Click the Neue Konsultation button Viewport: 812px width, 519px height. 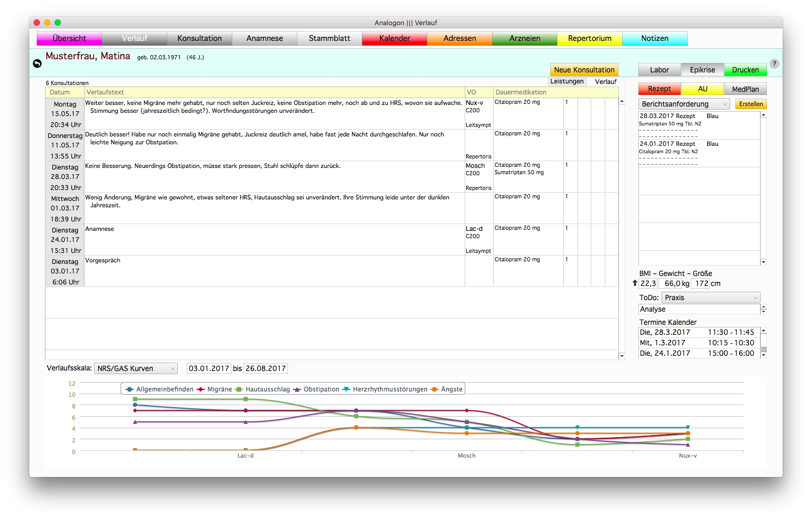[584, 70]
